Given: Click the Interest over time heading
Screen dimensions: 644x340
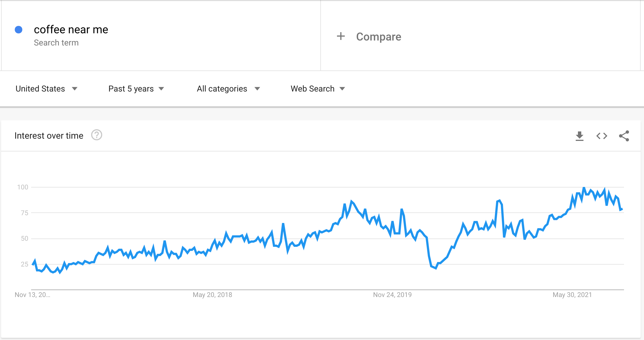Looking at the screenshot, I should click(x=49, y=136).
